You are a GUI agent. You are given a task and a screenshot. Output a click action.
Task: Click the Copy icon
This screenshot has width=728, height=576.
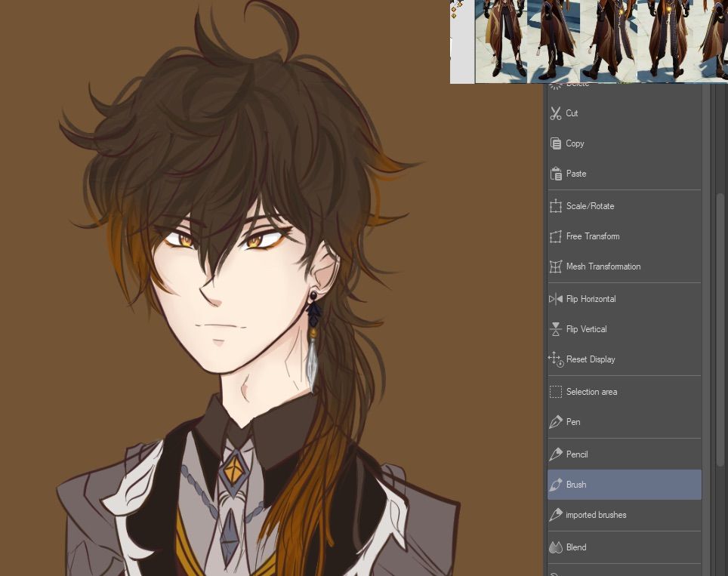[x=556, y=143]
